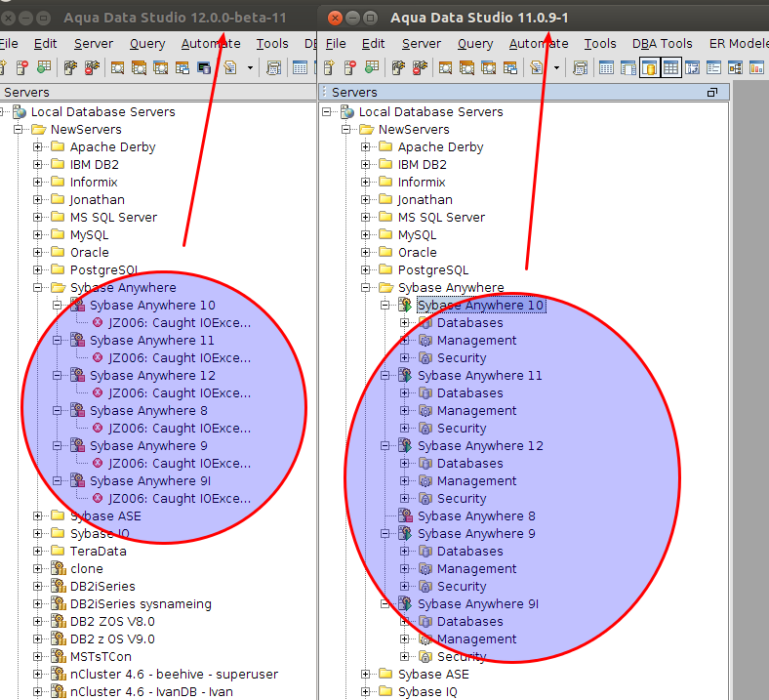This screenshot has height=700, width=769.
Task: Collapse Local Database Servers in 11.0.9-1 tree
Action: tap(327, 112)
